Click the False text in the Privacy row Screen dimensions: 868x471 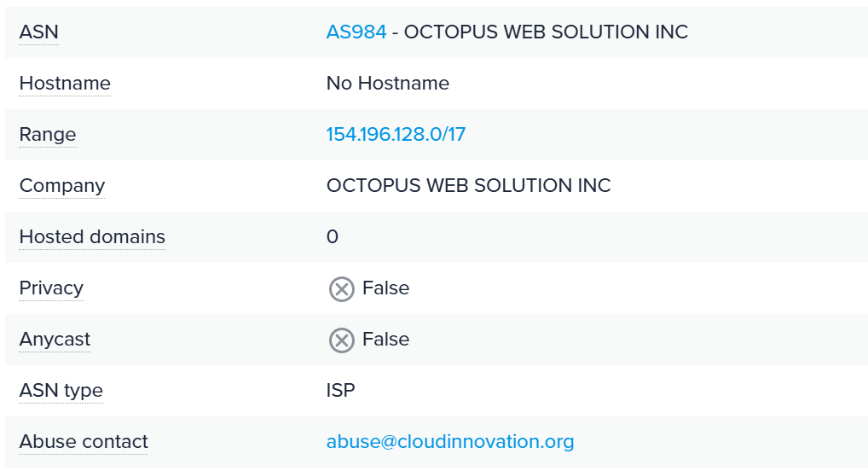pyautogui.click(x=385, y=288)
